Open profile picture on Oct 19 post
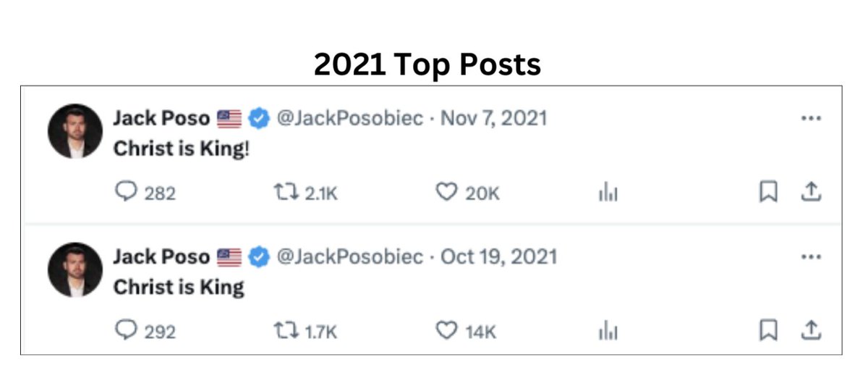This screenshot has width=868, height=365. 75,269
